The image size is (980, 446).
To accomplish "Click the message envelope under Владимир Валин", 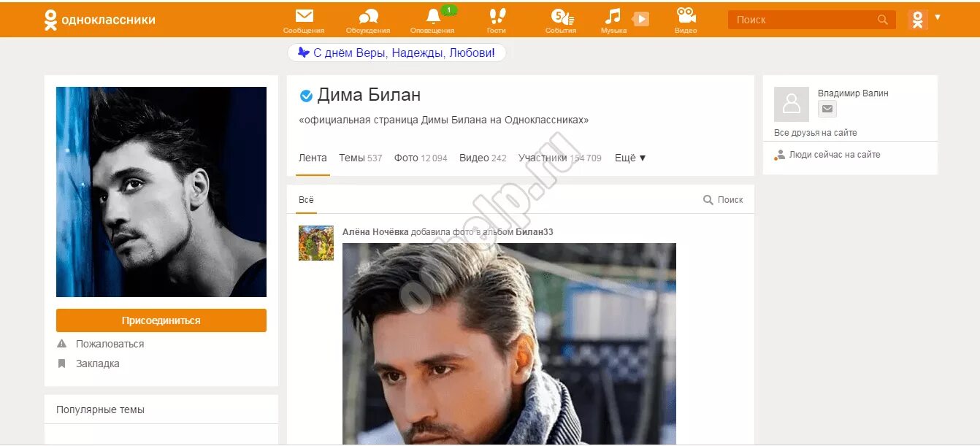I will [827, 109].
